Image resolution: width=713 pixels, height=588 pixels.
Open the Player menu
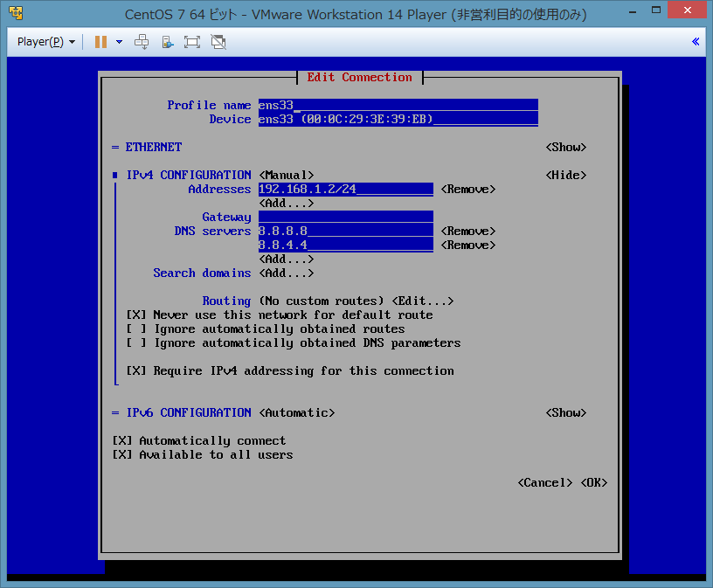pos(45,41)
